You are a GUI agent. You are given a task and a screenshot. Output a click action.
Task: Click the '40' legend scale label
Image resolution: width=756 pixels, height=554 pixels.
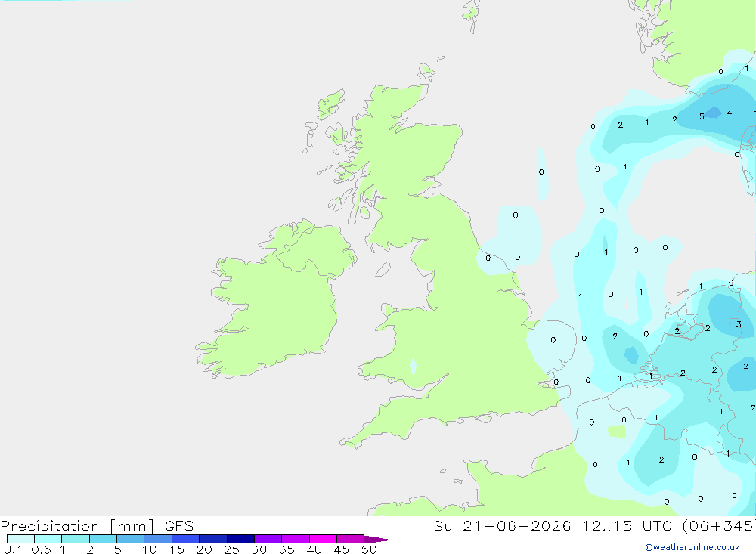314,549
